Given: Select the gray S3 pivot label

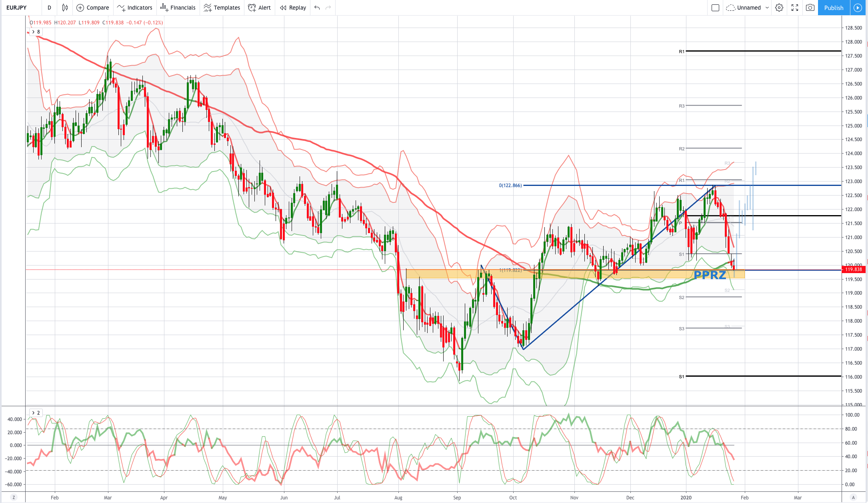Looking at the screenshot, I should point(682,329).
